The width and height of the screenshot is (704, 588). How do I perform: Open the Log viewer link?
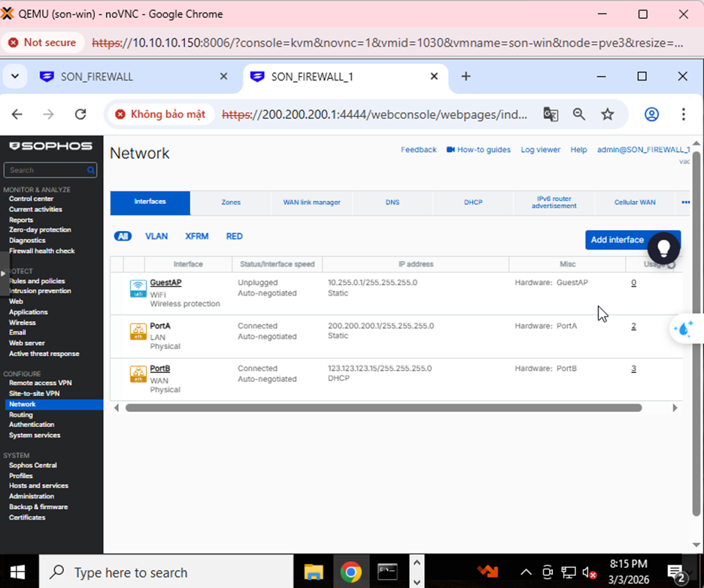tap(540, 150)
